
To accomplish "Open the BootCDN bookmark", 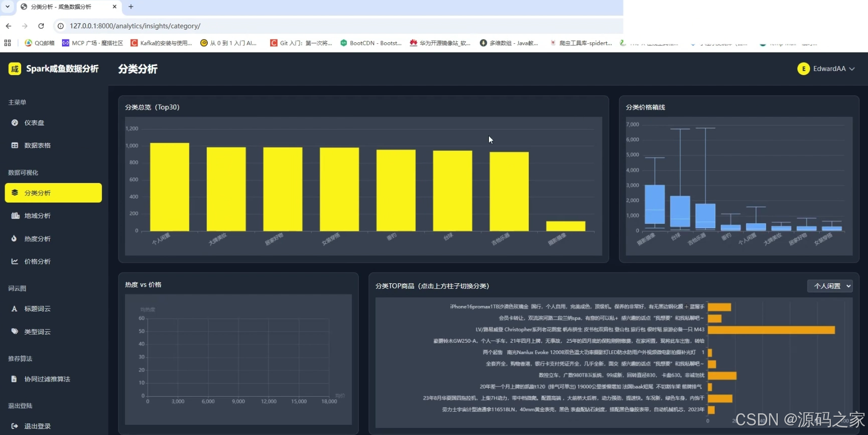I will click(371, 43).
